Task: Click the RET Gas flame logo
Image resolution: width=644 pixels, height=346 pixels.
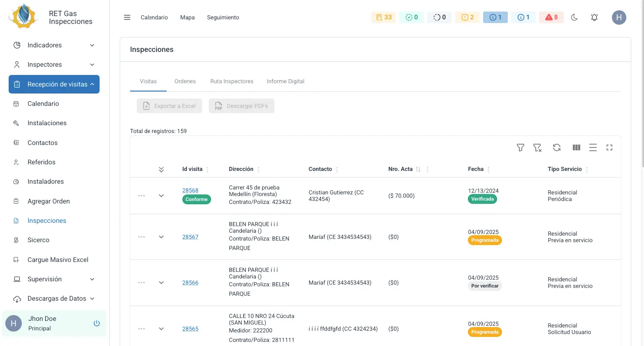Action: tap(23, 16)
